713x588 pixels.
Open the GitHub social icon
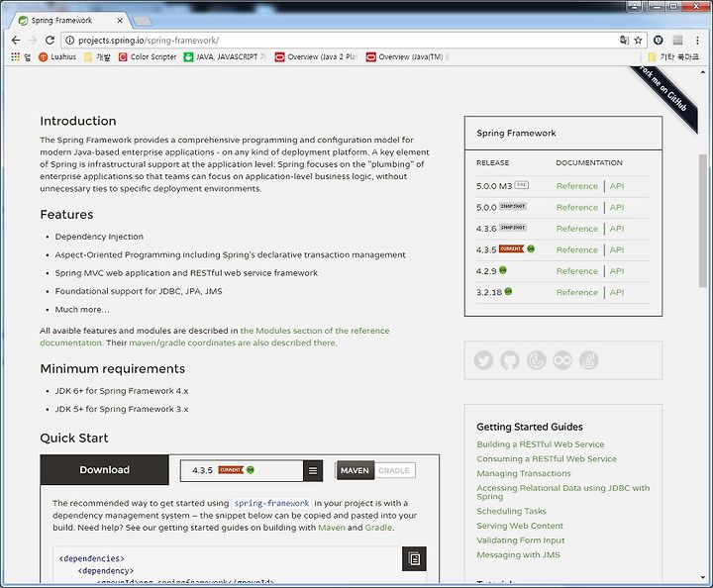pyautogui.click(x=510, y=360)
